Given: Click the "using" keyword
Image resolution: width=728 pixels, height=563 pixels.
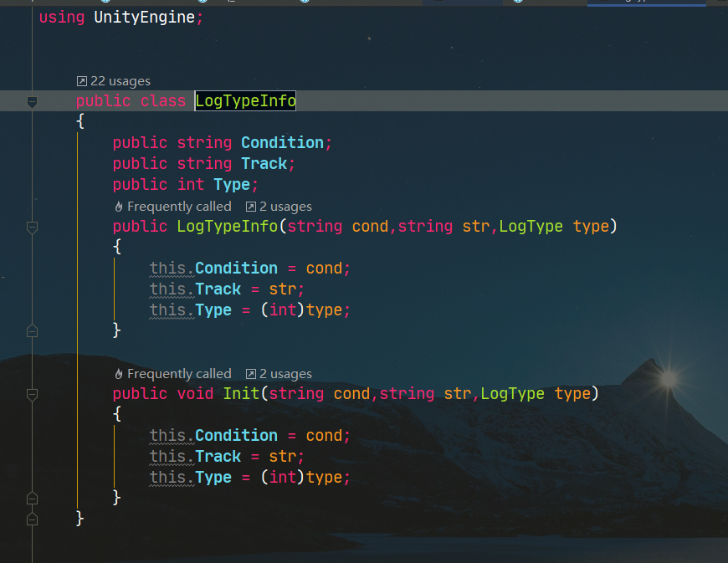Looking at the screenshot, I should 62,18.
